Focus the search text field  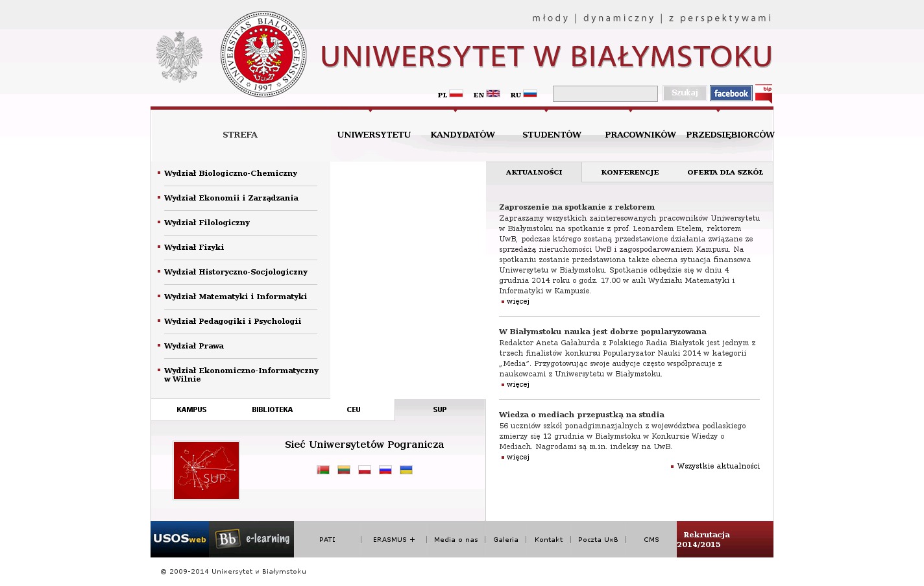click(605, 93)
